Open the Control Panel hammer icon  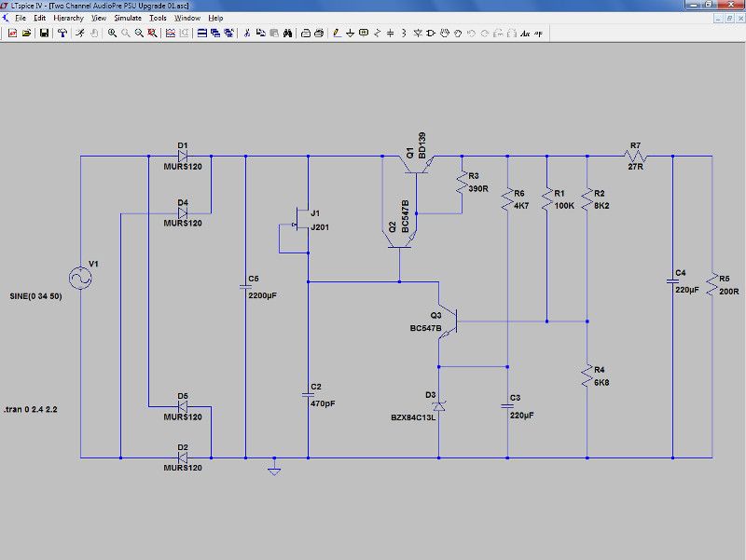coord(62,34)
